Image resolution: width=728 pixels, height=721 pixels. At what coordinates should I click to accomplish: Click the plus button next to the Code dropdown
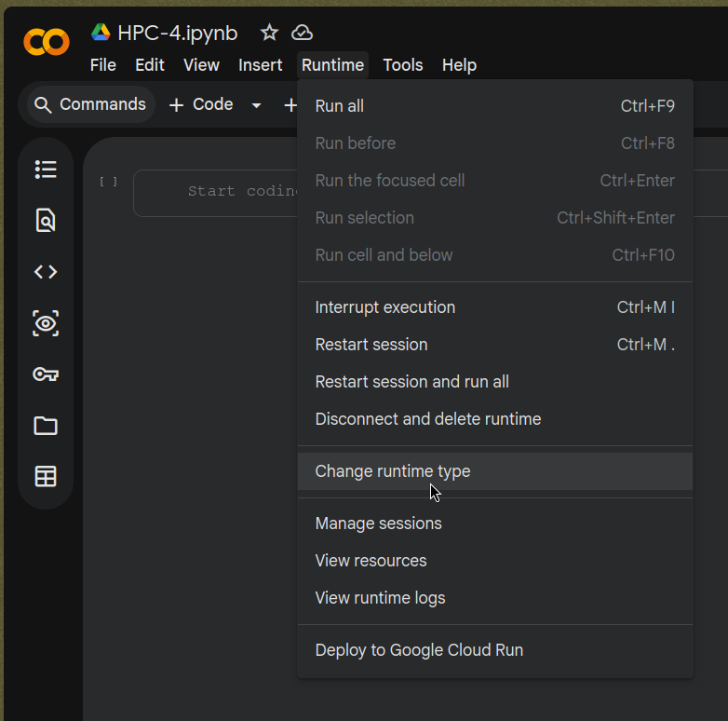click(x=290, y=105)
